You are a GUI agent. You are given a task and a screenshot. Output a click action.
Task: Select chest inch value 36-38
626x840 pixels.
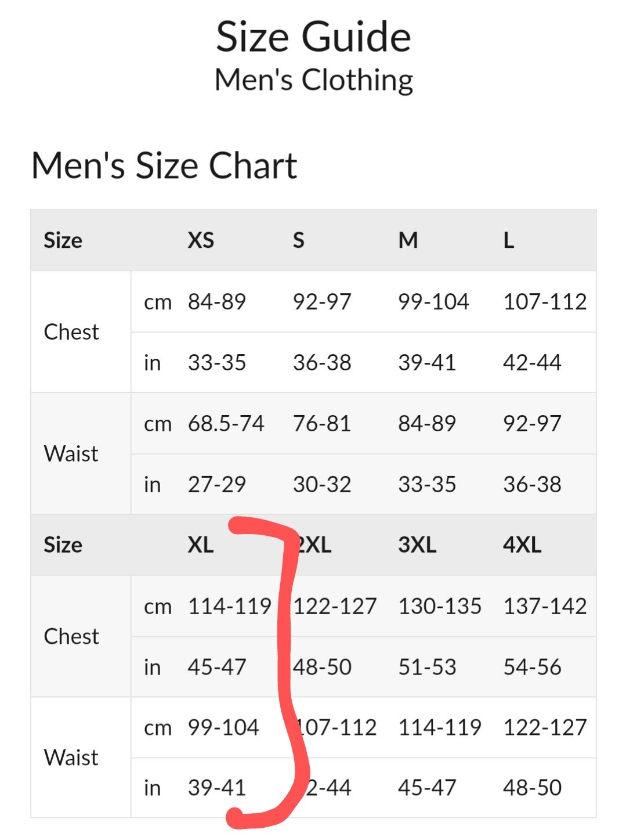[x=322, y=362]
